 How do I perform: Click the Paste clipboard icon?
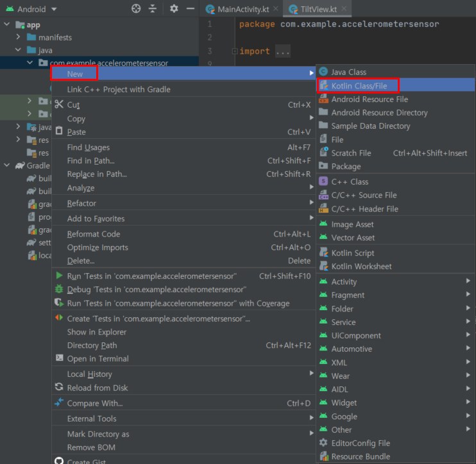pyautogui.click(x=59, y=131)
